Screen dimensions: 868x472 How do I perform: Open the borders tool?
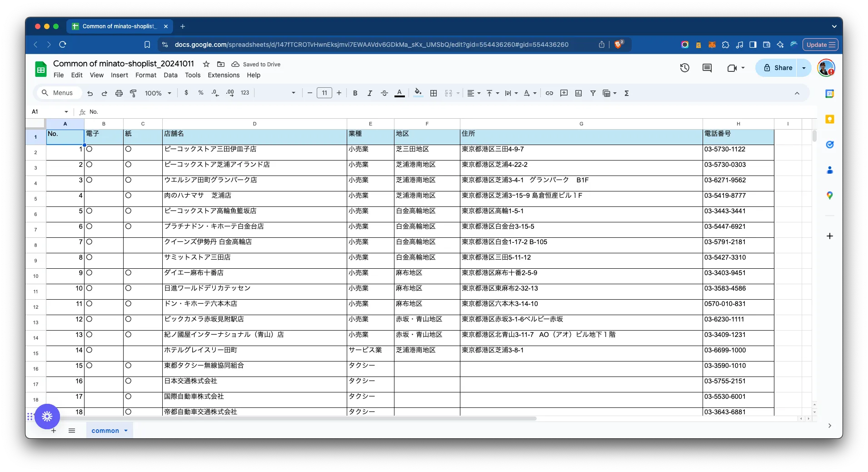click(x=434, y=93)
